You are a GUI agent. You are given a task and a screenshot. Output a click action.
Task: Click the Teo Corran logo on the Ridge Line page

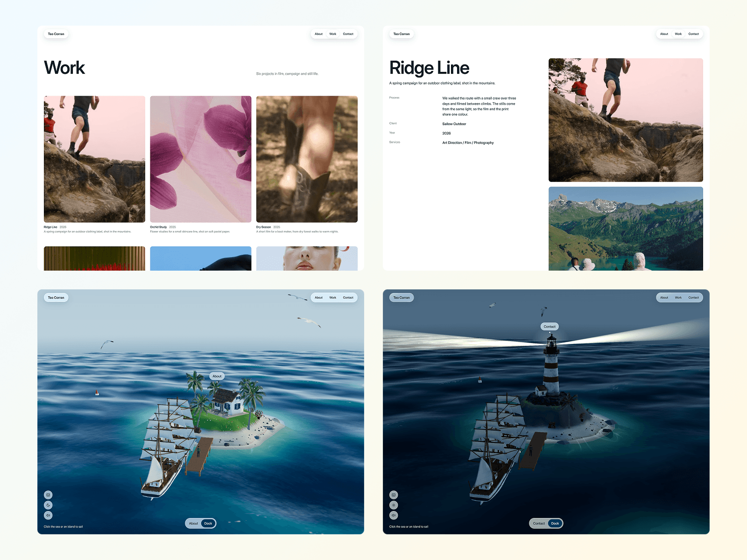402,34
